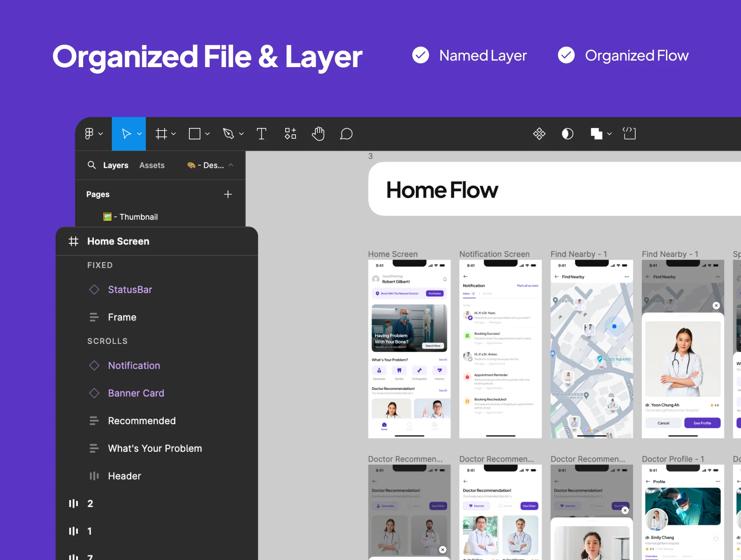Select the Thumbnail page
741x560 pixels.
tap(130, 217)
